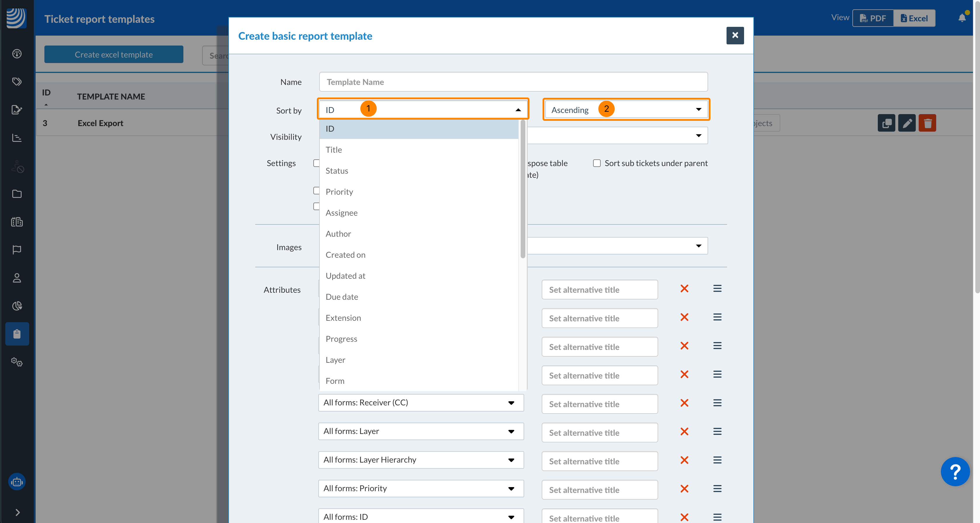
Task: Edit the Excel Export template
Action: click(x=907, y=123)
